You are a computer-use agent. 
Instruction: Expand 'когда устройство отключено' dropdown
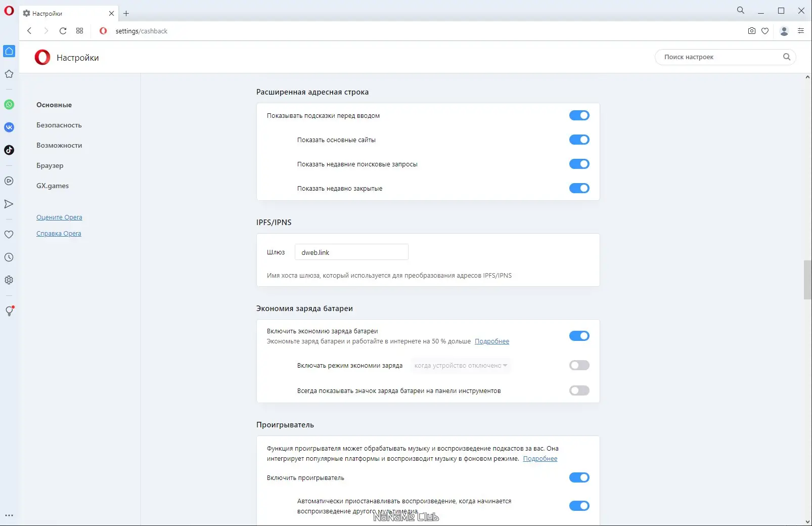tap(461, 366)
